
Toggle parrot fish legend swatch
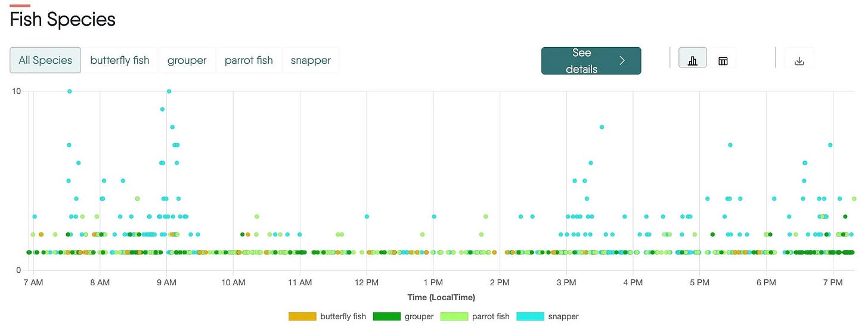(454, 316)
